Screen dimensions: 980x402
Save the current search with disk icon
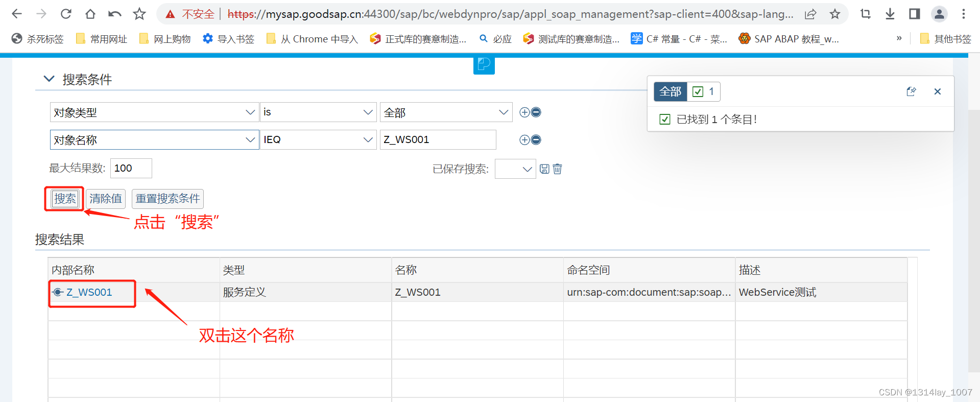[x=545, y=169]
